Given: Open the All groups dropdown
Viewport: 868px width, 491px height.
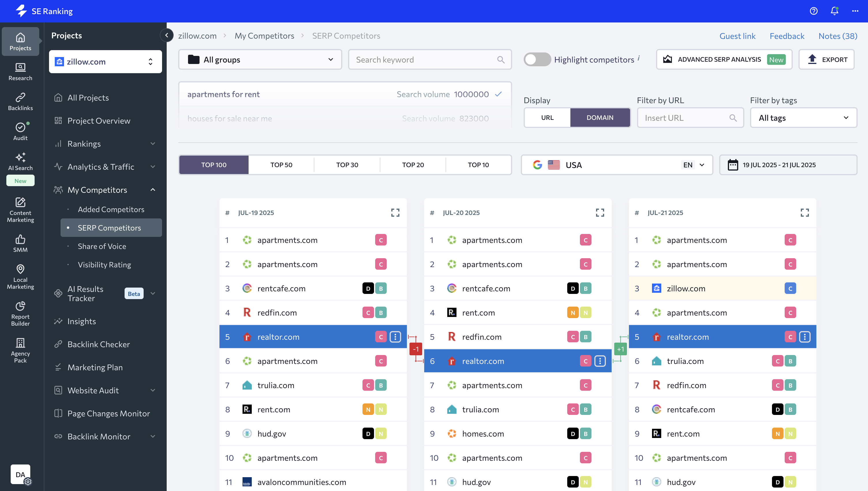Looking at the screenshot, I should coord(260,60).
